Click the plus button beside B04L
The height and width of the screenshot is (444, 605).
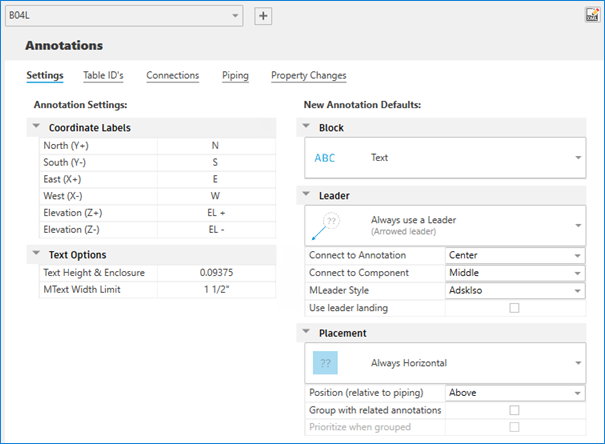(x=263, y=16)
